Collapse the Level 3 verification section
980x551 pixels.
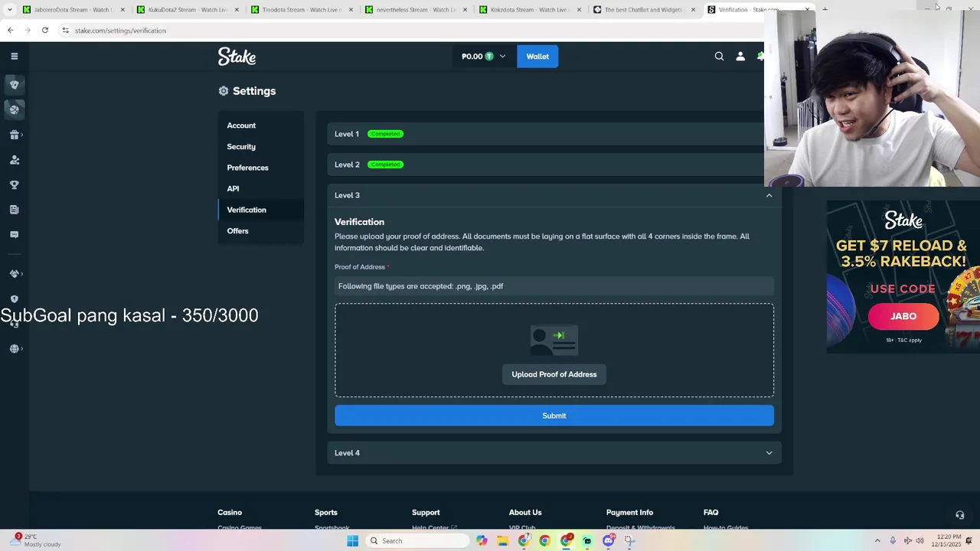(x=769, y=195)
